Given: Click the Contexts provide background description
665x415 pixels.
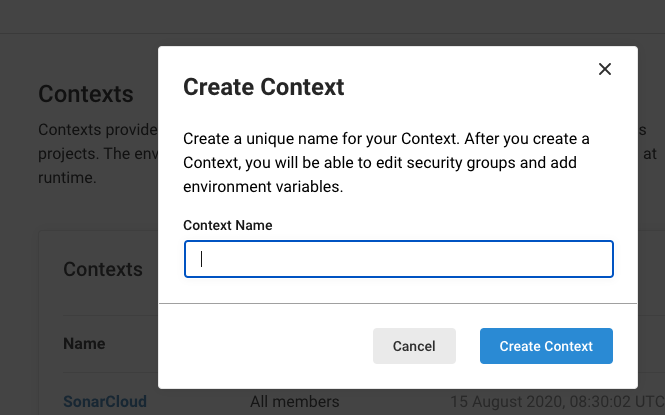Looking at the screenshot, I should pos(96,130).
